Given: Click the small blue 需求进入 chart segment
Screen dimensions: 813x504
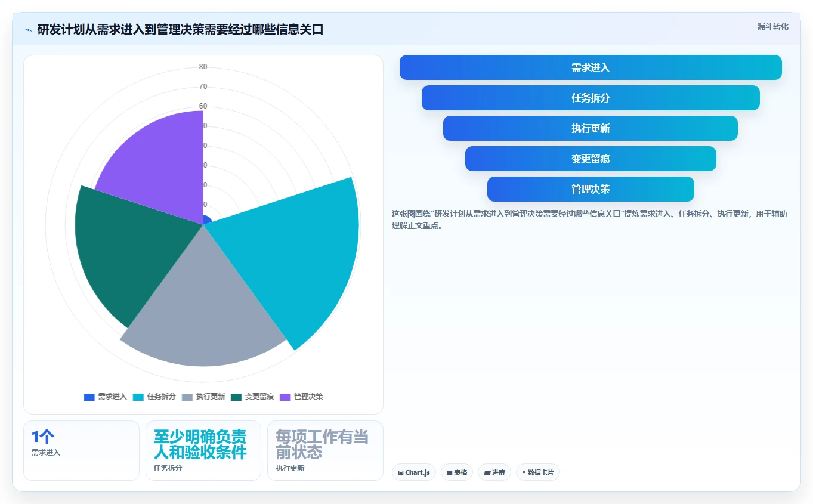Looking at the screenshot, I should pos(207,220).
